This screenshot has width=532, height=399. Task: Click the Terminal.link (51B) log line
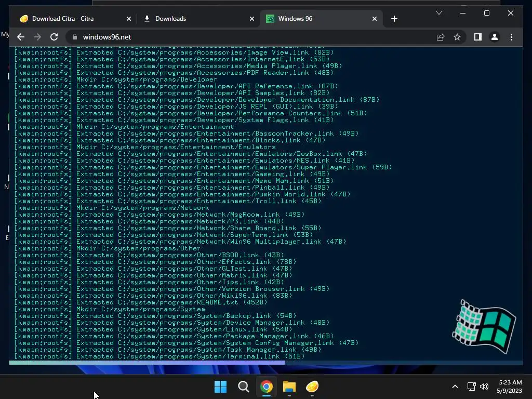pyautogui.click(x=159, y=356)
